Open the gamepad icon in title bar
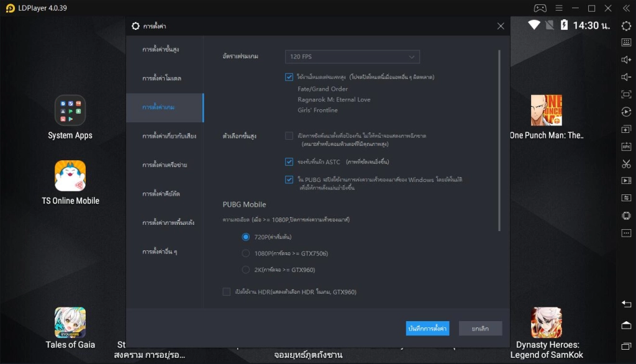Image resolution: width=636 pixels, height=364 pixels. click(x=540, y=8)
